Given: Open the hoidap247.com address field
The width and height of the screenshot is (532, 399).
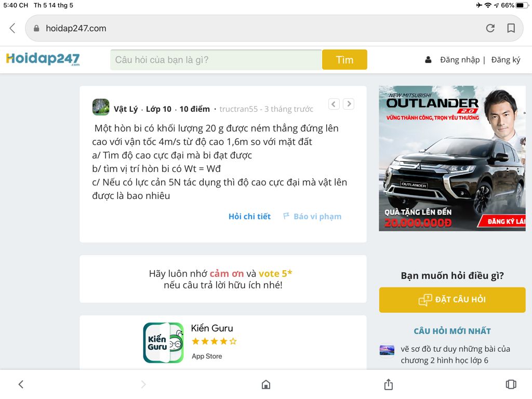Looking at the screenshot, I should (274, 28).
